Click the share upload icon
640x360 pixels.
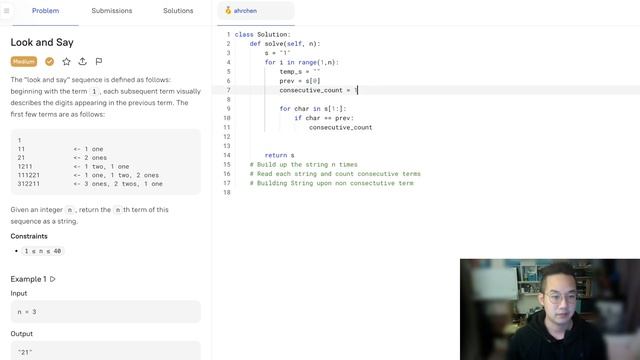82,62
